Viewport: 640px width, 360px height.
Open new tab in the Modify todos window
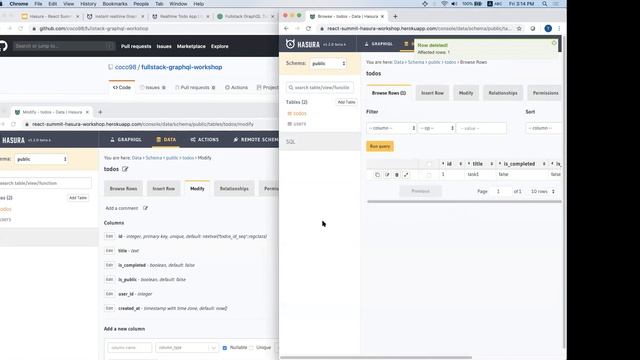pyautogui.click(x=100, y=112)
